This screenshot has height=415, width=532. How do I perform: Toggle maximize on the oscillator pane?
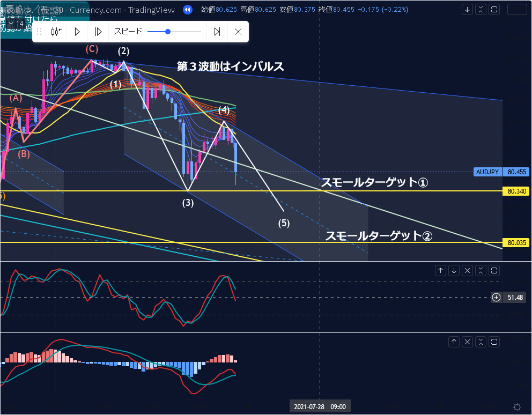tap(494, 271)
